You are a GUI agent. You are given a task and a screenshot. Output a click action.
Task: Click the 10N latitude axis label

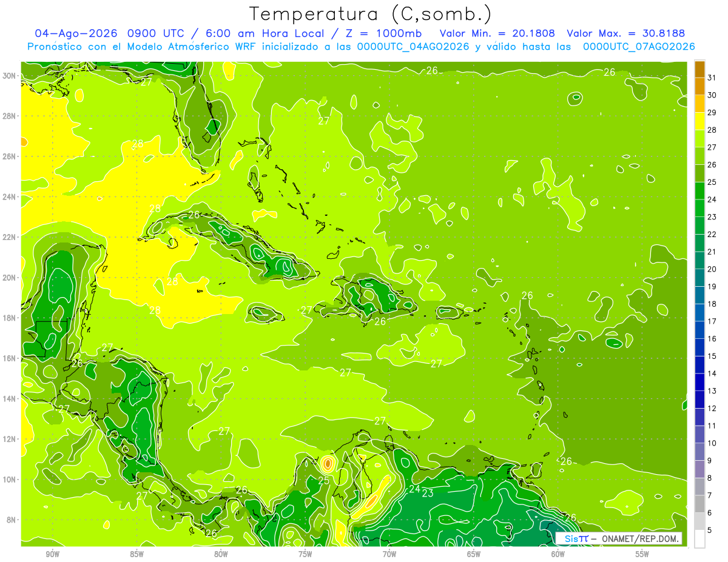(x=10, y=480)
